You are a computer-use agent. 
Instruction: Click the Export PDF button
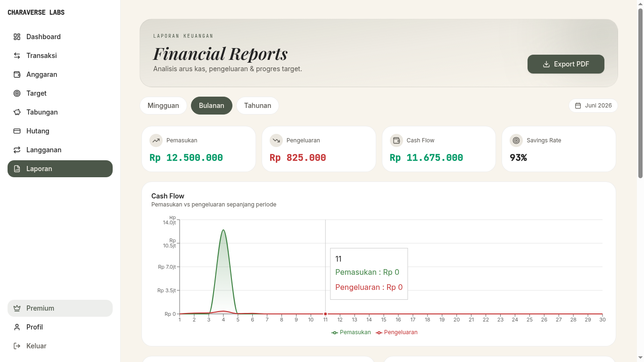tap(566, 64)
